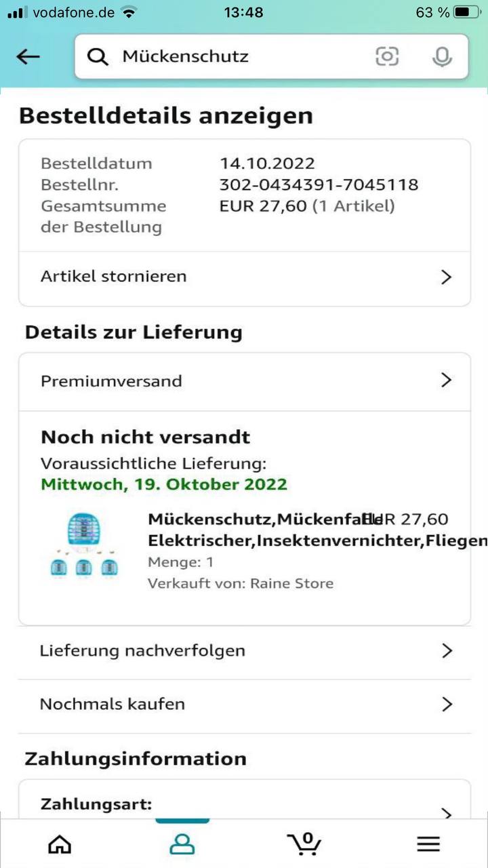Tap the back arrow icon
488x868 pixels.
click(x=28, y=57)
